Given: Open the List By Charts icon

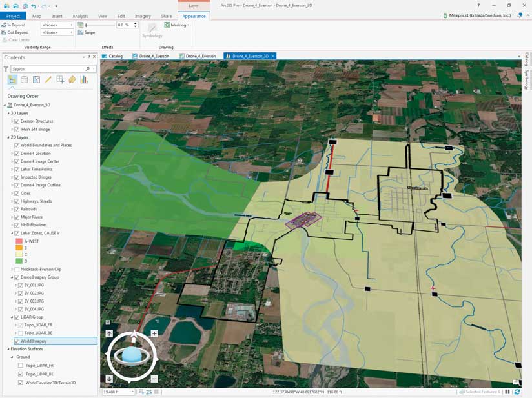Looking at the screenshot, I should 84,80.
